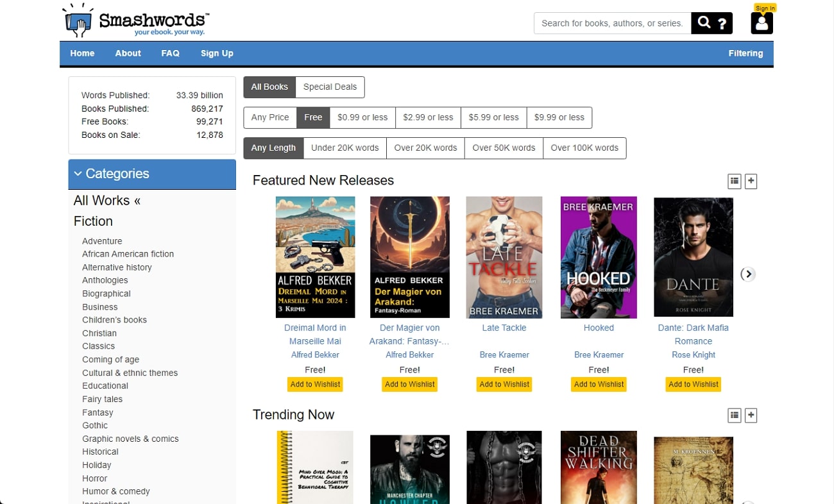Screen dimensions: 834x504
Task: Open Alternative history category
Action: [x=117, y=267]
